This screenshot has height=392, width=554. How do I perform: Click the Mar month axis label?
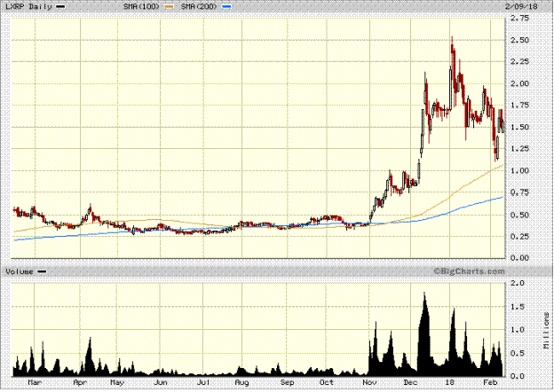pyautogui.click(x=35, y=382)
